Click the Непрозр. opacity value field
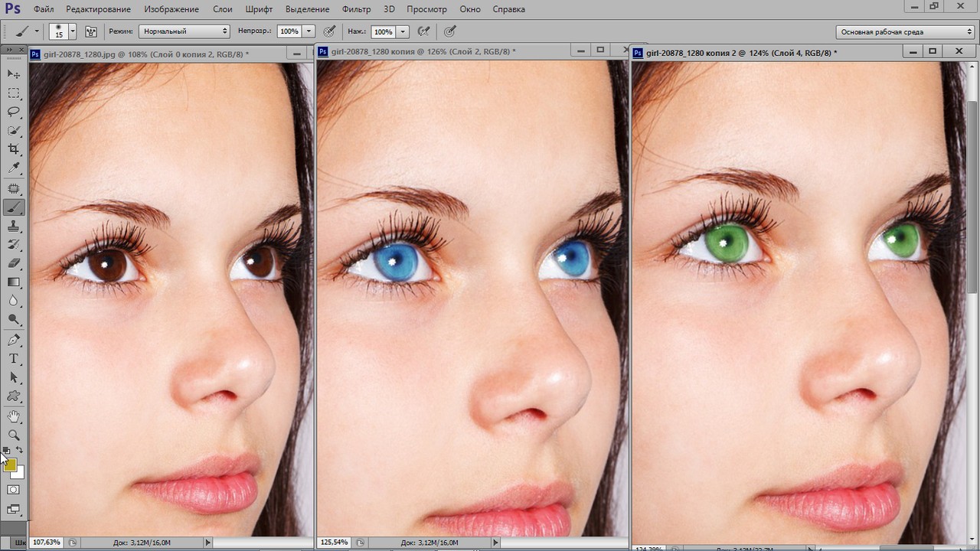The height and width of the screenshot is (551, 980). point(289,31)
